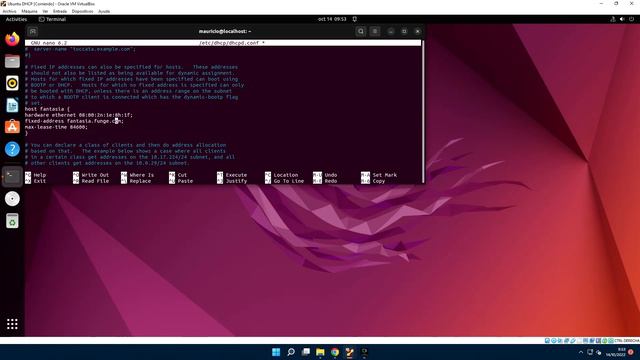This screenshot has height=360, width=640.
Task: Open the Máquina menu in VirtualBox
Action: [29, 11]
